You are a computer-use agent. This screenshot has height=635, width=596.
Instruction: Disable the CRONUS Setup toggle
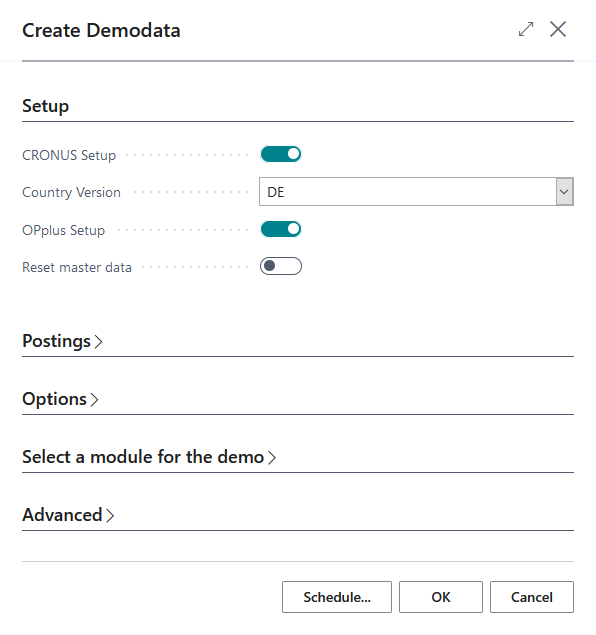pos(281,154)
